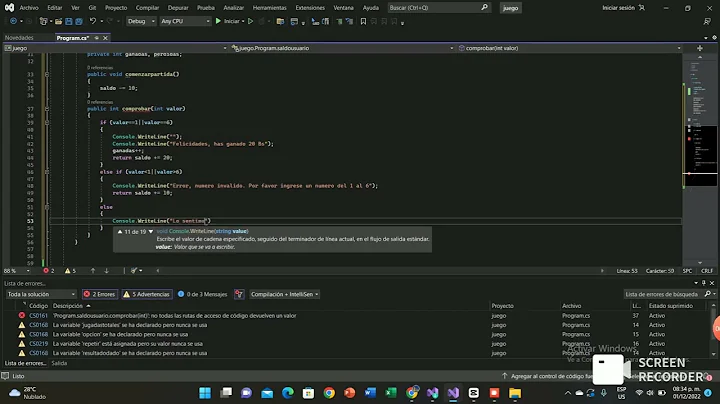Screen dimensions: 720x404
Task: Click the code cleanup broom icon
Action: pos(134,271)
